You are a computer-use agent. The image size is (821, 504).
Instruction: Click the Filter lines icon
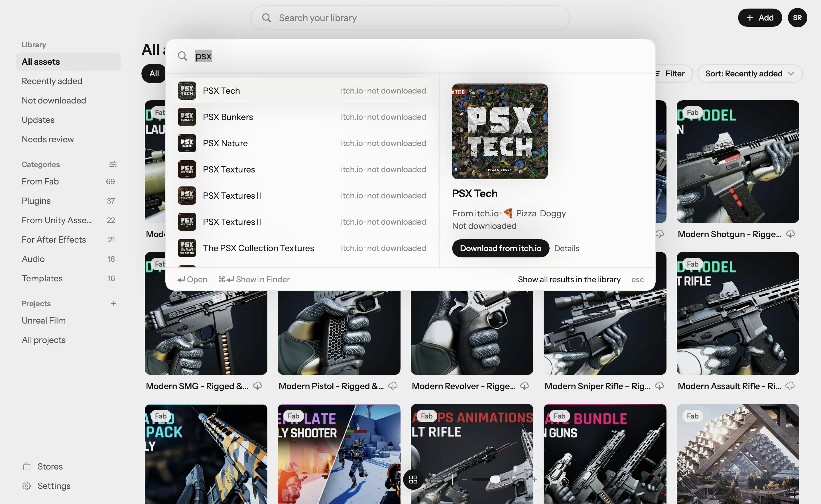point(658,74)
